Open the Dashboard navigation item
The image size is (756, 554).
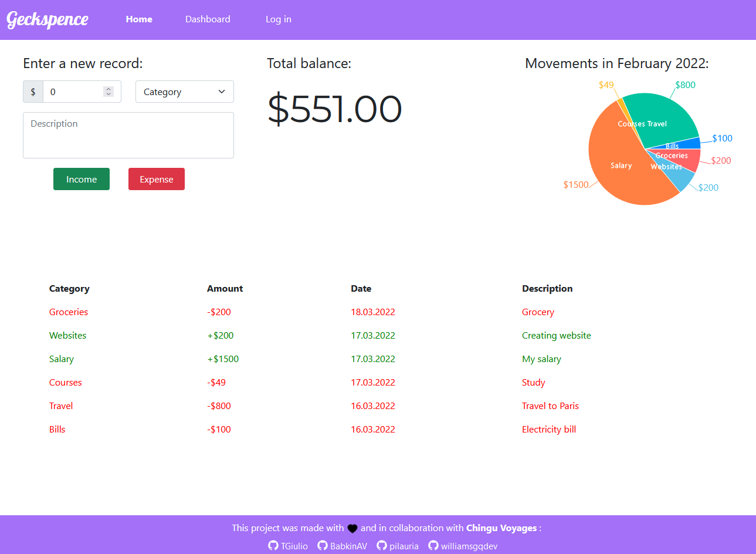[208, 19]
